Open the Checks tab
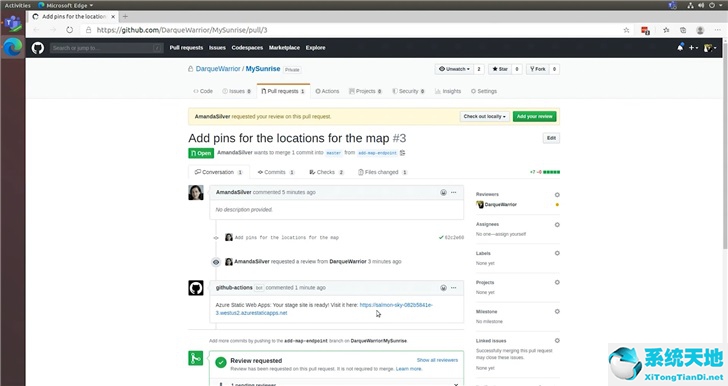Screen dimensions: 728x386 click(326, 172)
